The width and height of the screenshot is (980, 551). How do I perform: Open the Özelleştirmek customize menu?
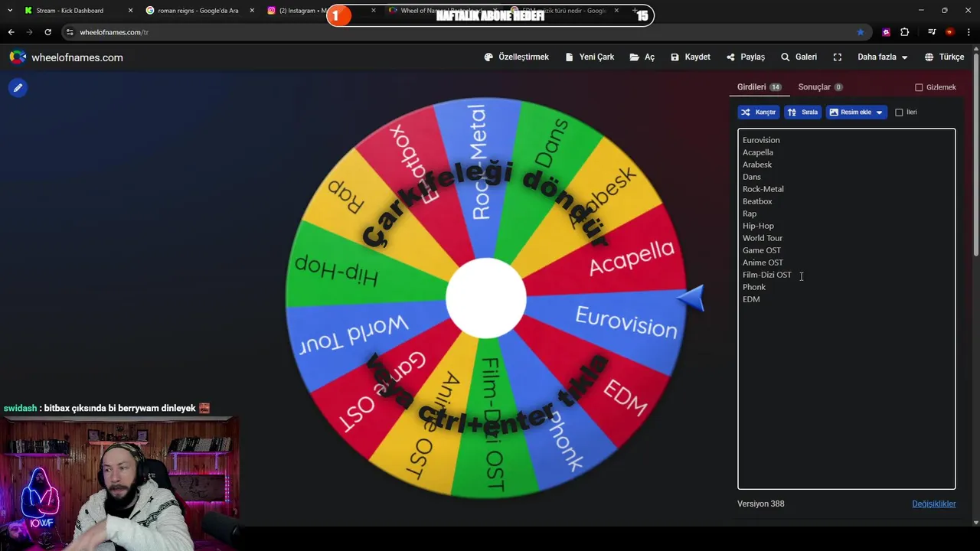517,57
